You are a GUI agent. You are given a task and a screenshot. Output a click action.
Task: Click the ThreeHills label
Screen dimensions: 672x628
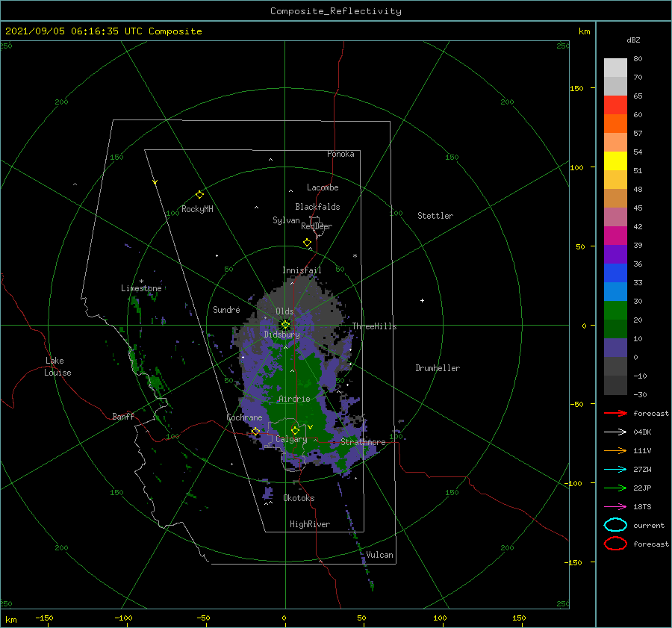pyautogui.click(x=374, y=326)
